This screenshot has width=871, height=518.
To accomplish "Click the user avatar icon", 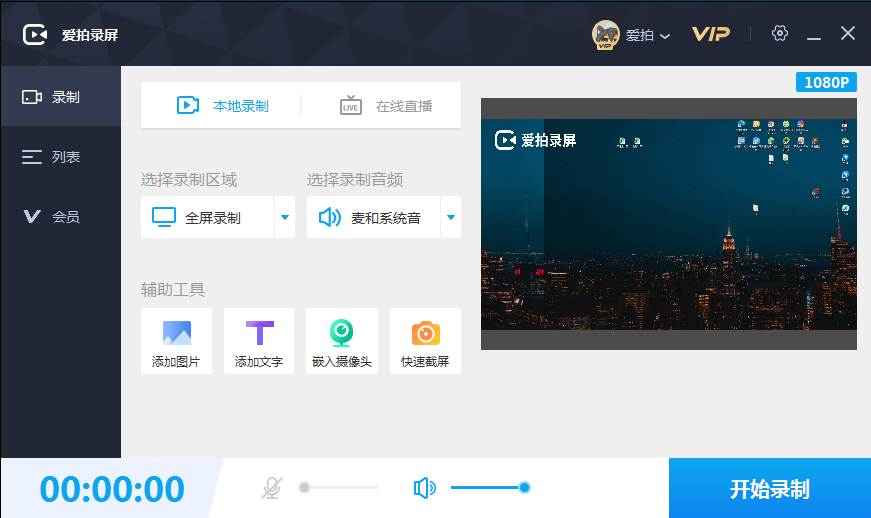I will (x=605, y=35).
